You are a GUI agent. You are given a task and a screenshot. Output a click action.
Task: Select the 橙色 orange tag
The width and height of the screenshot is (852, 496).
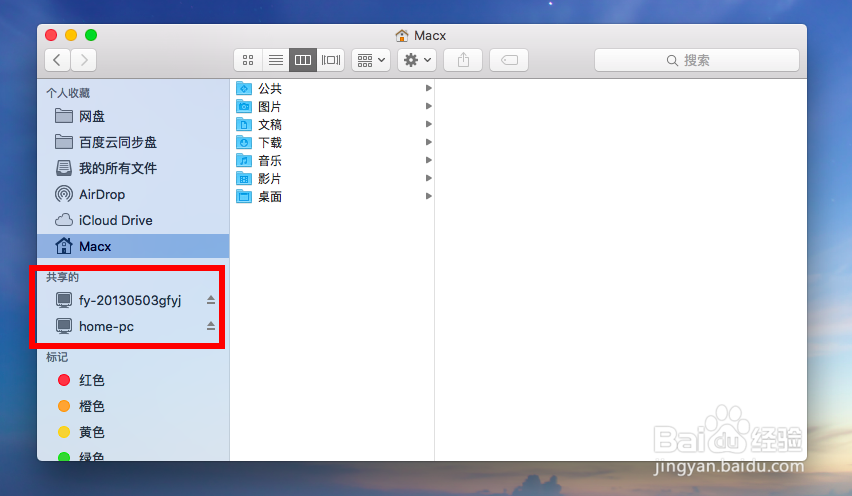pos(133,406)
